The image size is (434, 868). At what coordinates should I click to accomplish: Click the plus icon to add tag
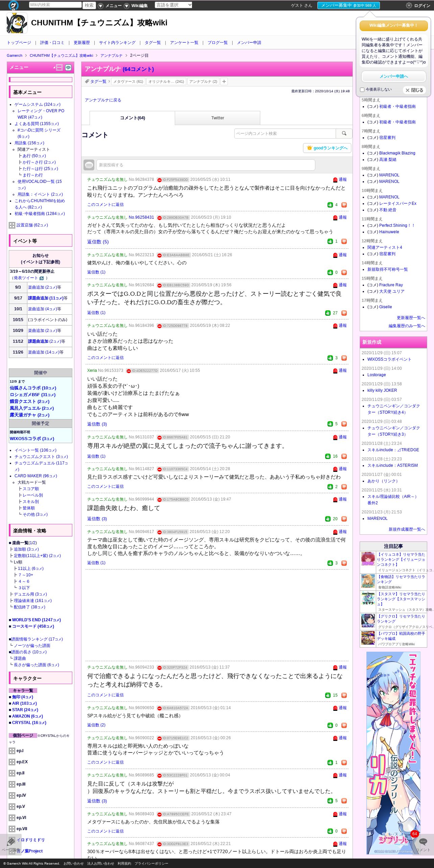click(224, 81)
